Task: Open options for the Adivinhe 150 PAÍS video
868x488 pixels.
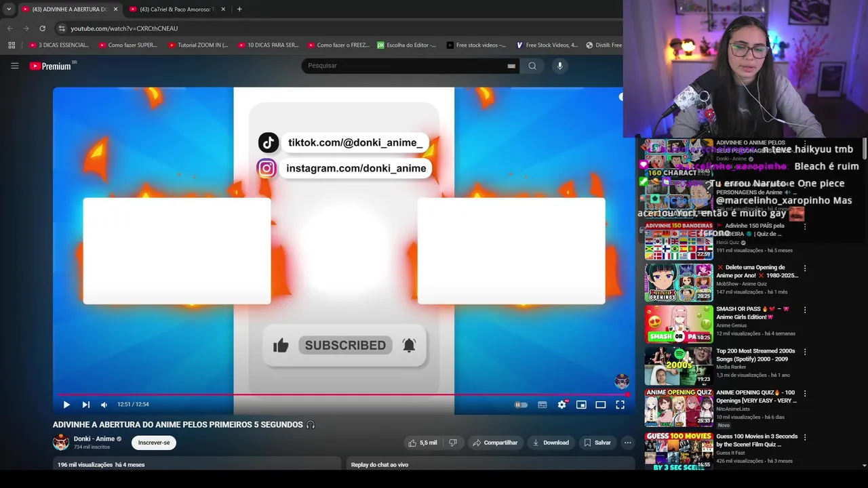Action: (805, 226)
